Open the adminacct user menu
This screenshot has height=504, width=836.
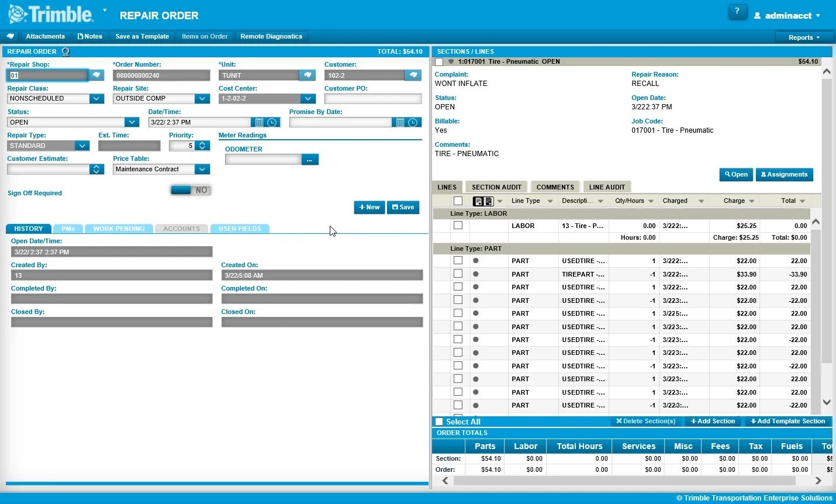click(x=787, y=16)
